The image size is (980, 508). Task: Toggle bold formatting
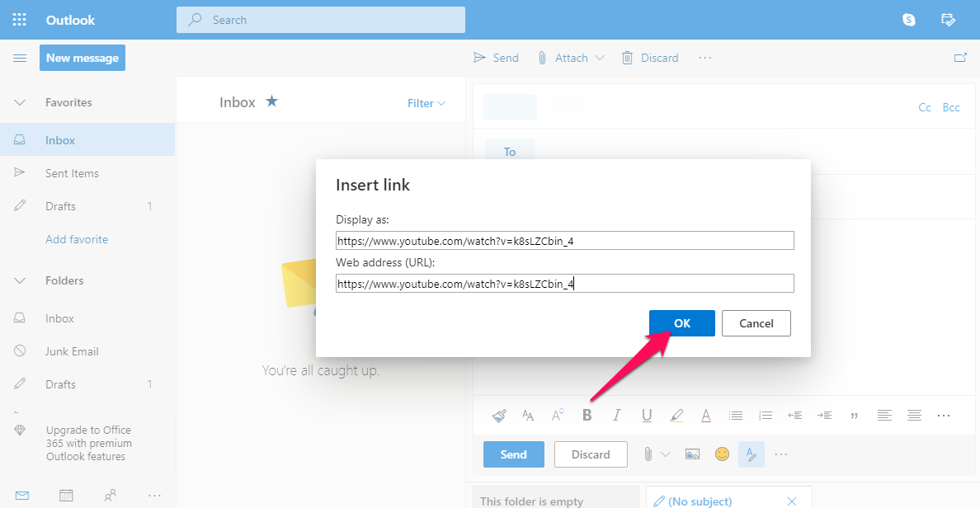click(x=587, y=416)
